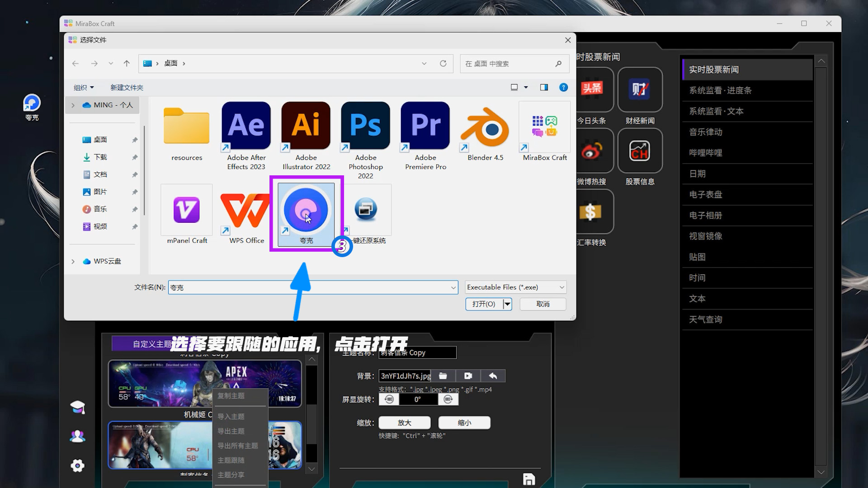Select Adobe After Effects 2023 shortcut

[246, 136]
